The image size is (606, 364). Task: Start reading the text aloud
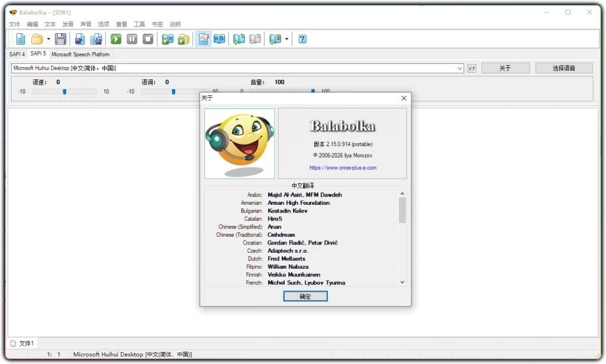pyautogui.click(x=115, y=38)
